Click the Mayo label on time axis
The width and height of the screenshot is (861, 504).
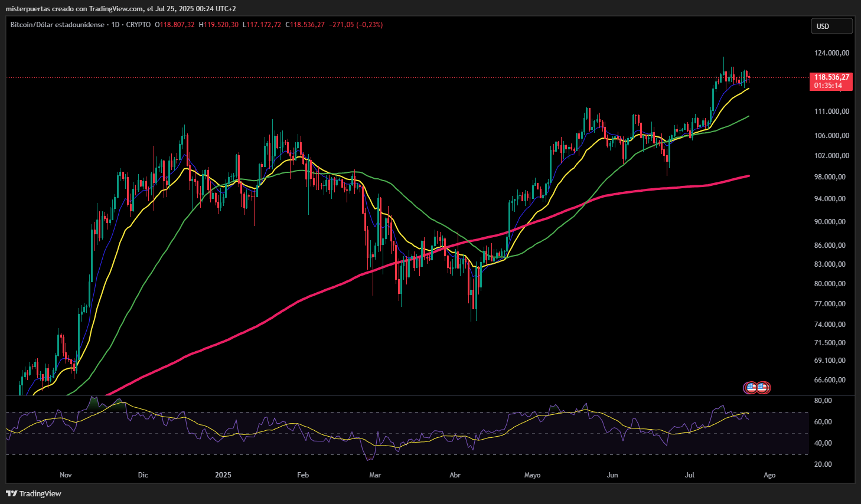[532, 475]
